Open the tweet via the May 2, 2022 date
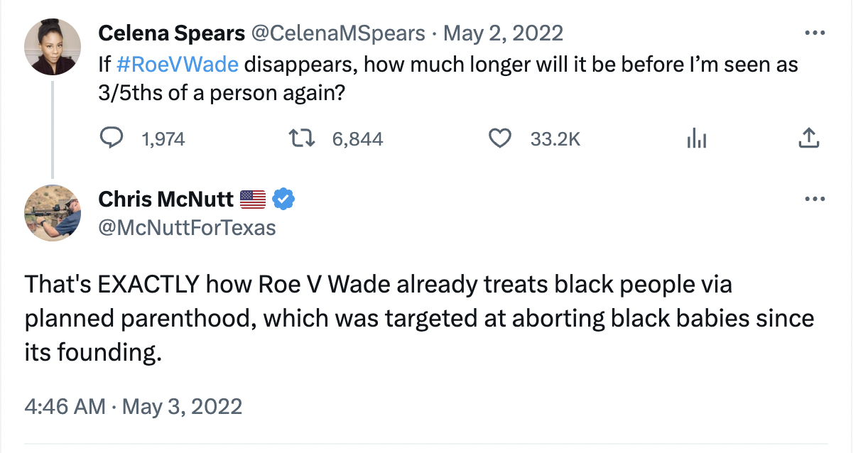The width and height of the screenshot is (868, 453). point(504,33)
